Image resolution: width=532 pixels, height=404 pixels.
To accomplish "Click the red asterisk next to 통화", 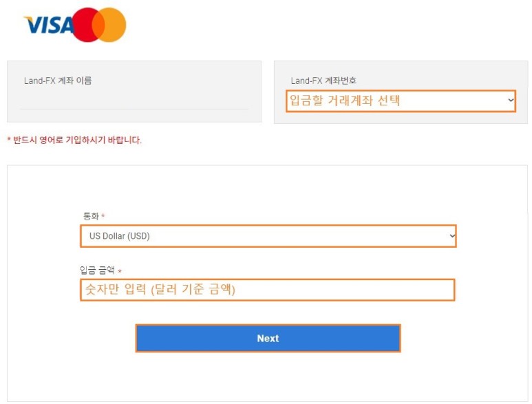I will coord(103,215).
